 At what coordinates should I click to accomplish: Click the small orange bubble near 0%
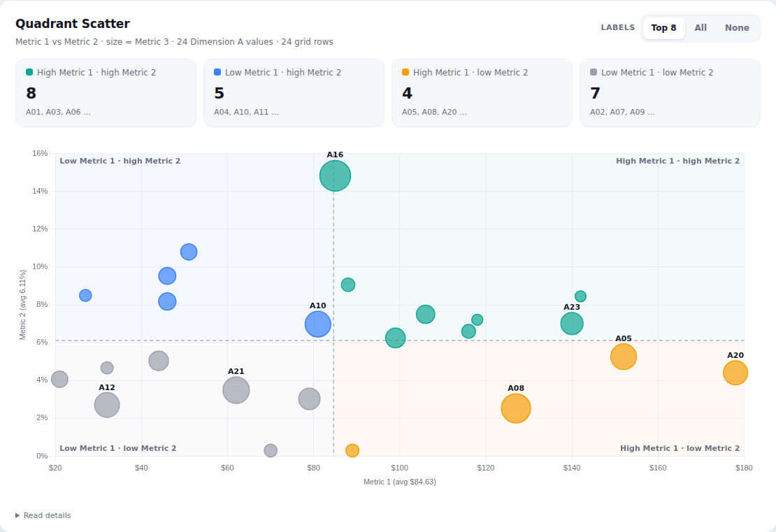click(x=352, y=450)
